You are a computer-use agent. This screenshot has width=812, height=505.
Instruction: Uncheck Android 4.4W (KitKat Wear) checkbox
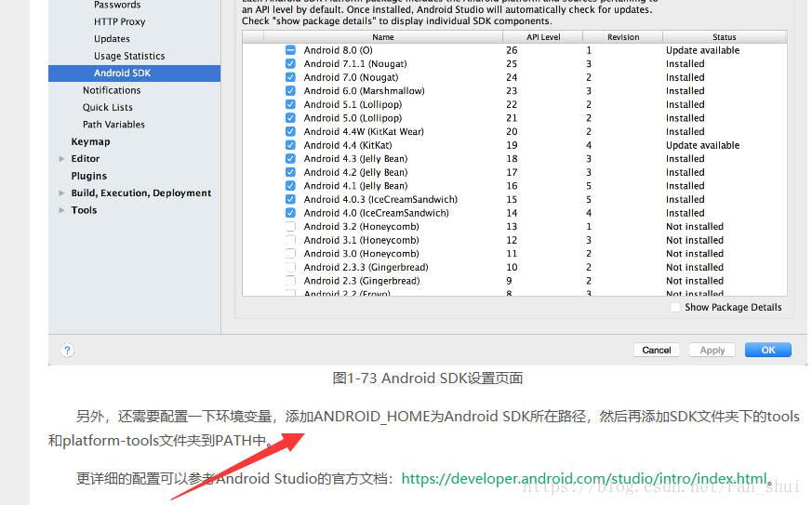click(290, 131)
